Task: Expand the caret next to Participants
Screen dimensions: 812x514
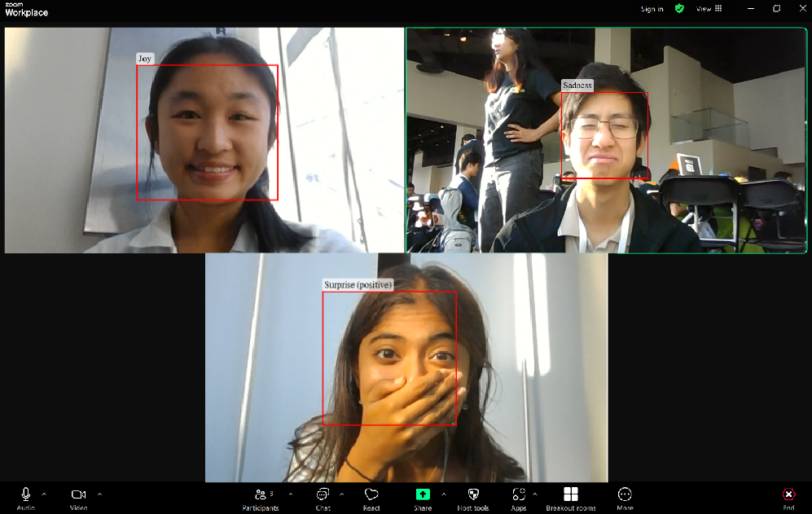Action: [291, 494]
